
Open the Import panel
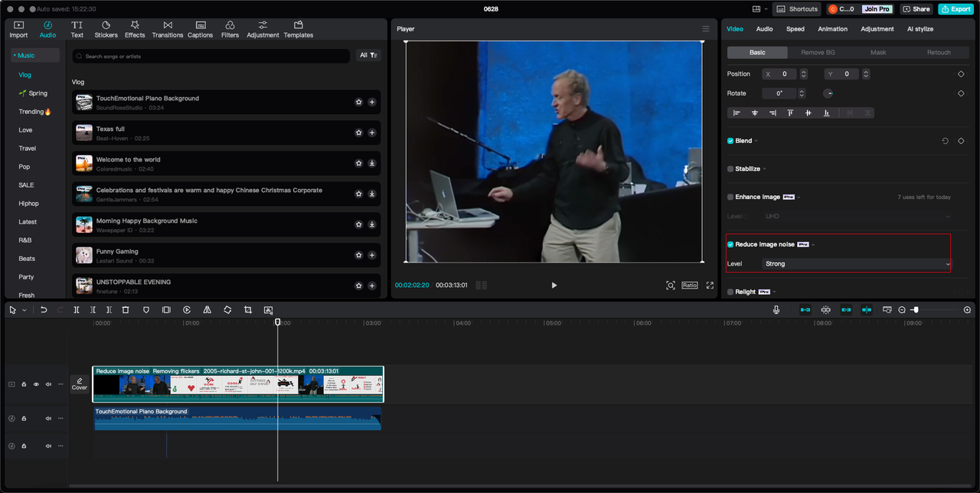tap(18, 29)
